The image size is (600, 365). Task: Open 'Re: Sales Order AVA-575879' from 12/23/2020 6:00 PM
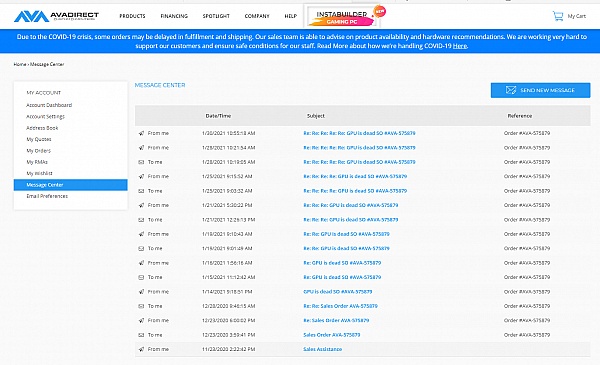(336, 321)
